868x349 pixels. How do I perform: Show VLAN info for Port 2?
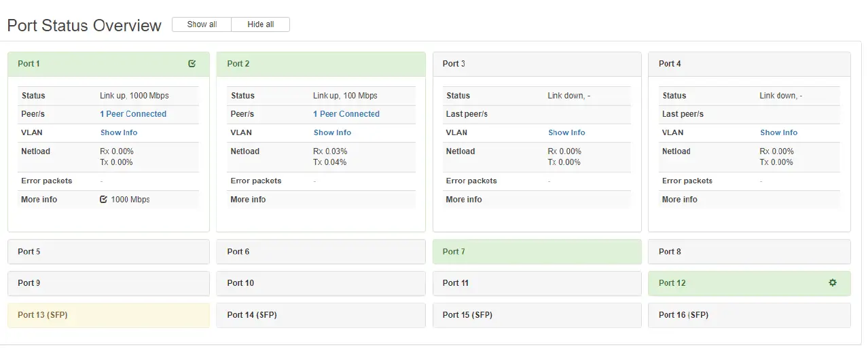pos(332,132)
